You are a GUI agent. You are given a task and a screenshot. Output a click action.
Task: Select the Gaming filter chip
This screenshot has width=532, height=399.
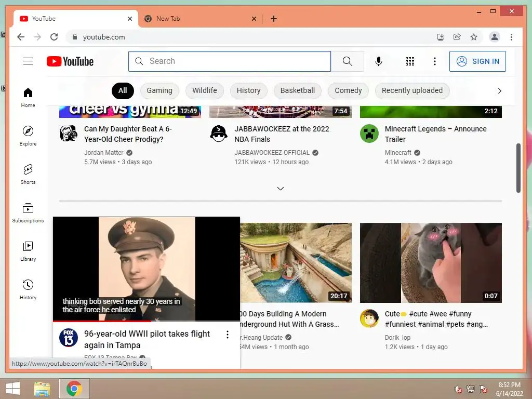tap(159, 90)
